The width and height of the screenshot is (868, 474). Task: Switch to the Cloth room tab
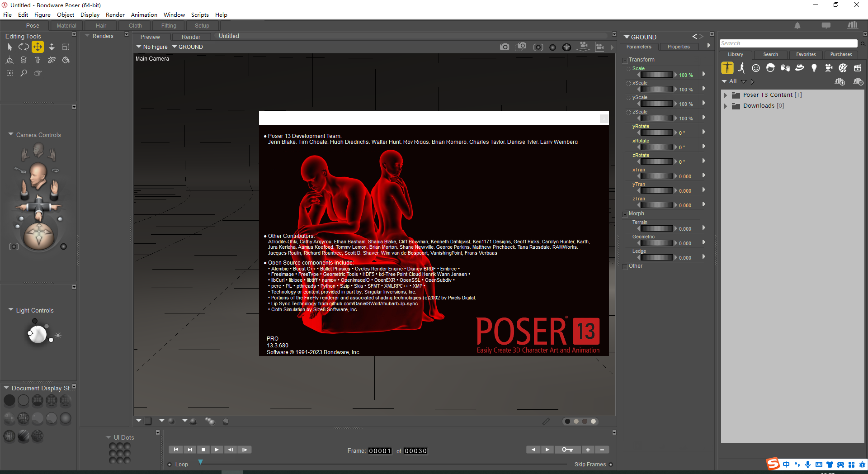[135, 26]
